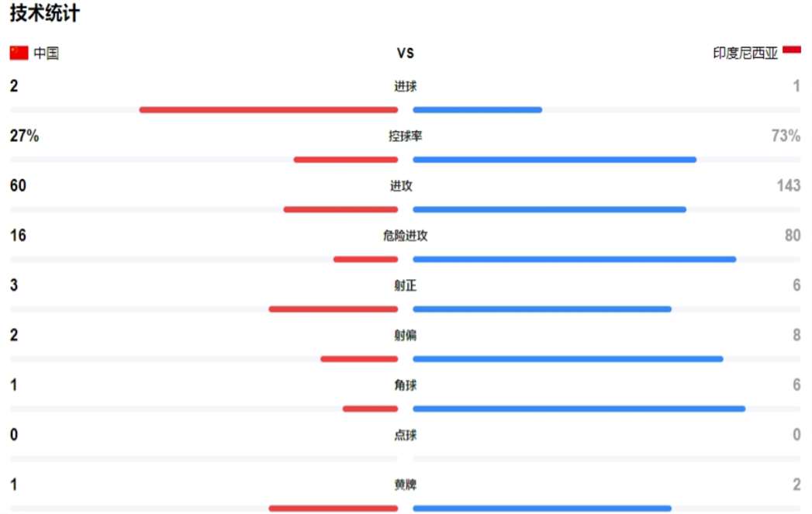Click the red 进球 bar for China
This screenshot has height=514, width=812.
click(x=269, y=110)
